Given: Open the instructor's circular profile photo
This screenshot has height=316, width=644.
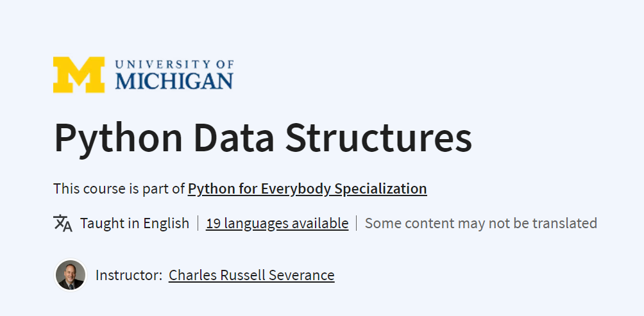Looking at the screenshot, I should [x=71, y=275].
